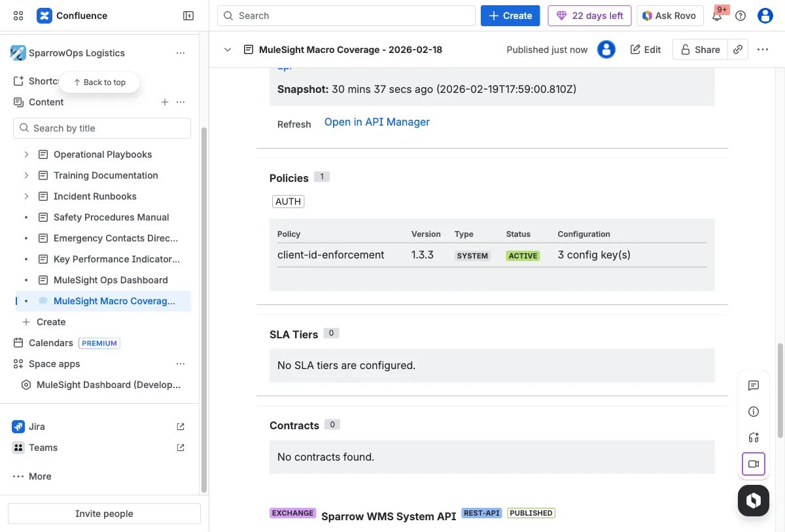
Task: Click the Back to top button
Action: tap(99, 82)
